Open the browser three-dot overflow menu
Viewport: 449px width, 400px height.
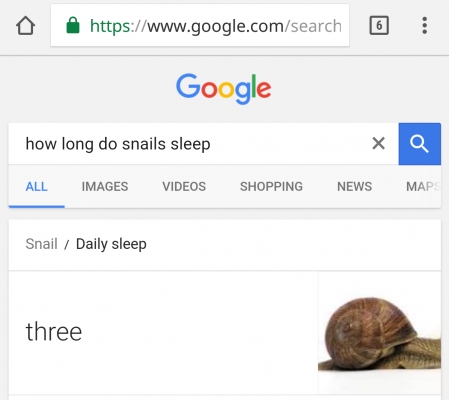click(x=424, y=25)
